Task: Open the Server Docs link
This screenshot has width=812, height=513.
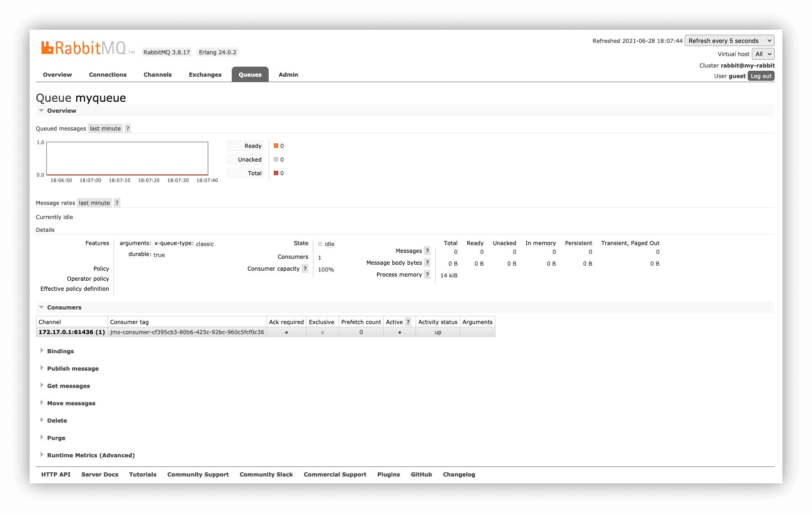Action: [100, 475]
